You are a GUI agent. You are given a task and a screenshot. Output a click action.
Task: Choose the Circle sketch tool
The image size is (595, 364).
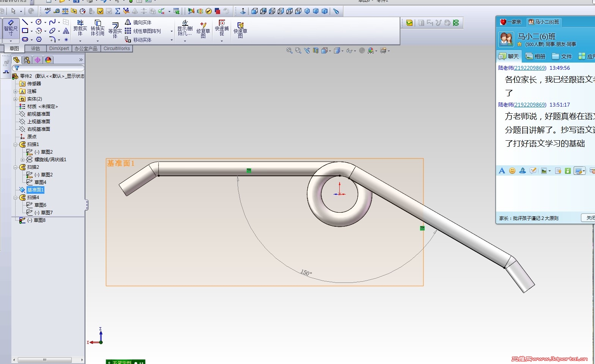click(39, 22)
